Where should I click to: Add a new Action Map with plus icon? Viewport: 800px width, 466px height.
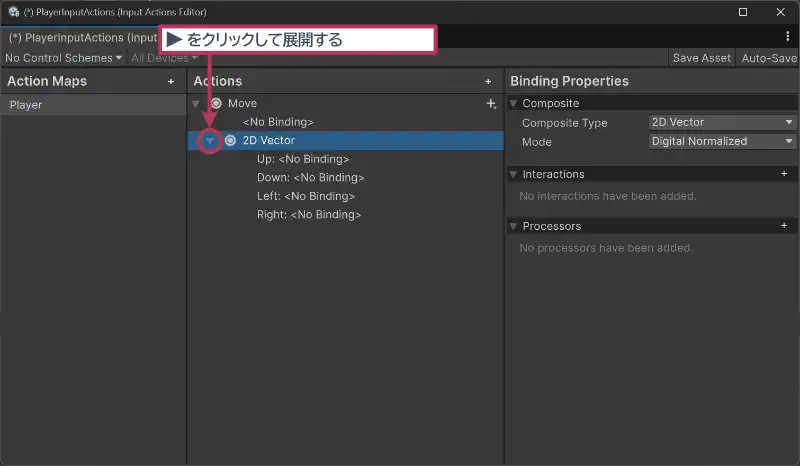tap(171, 81)
